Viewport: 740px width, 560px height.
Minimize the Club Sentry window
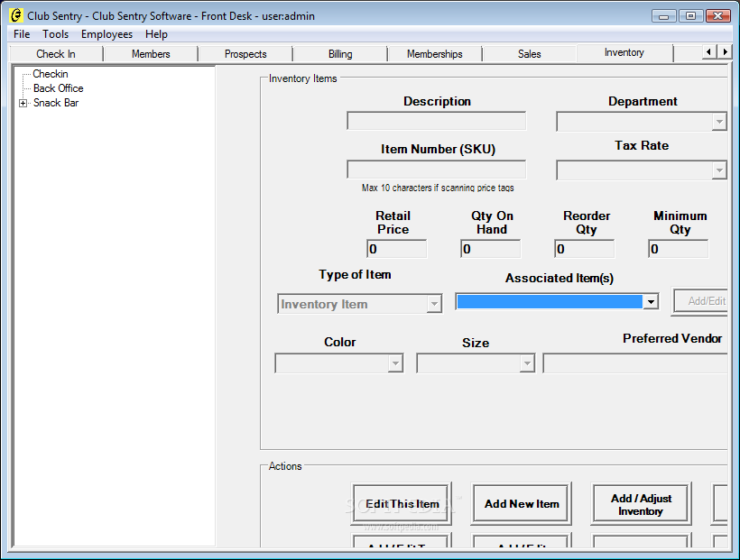pyautogui.click(x=664, y=16)
